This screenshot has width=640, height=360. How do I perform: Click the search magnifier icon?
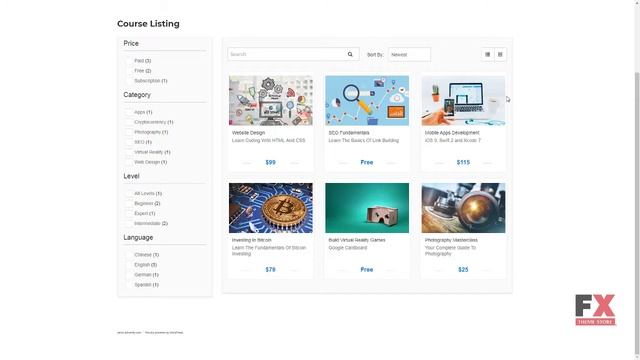350,54
